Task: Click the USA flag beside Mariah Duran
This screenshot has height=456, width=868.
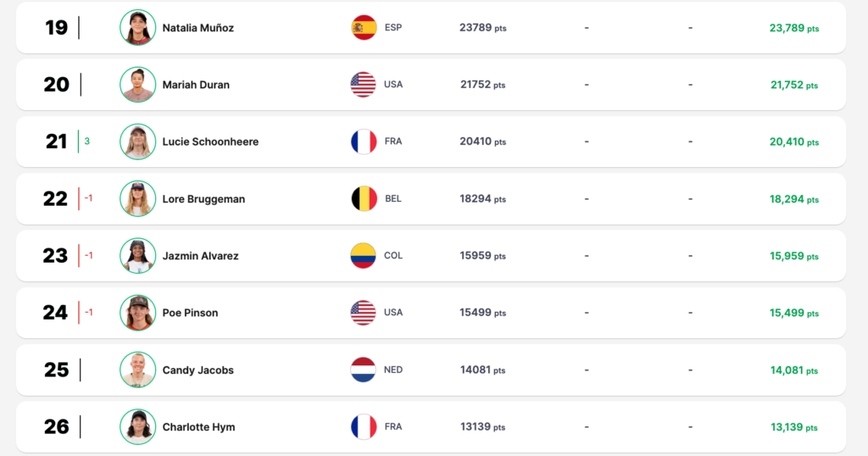Action: pos(364,85)
